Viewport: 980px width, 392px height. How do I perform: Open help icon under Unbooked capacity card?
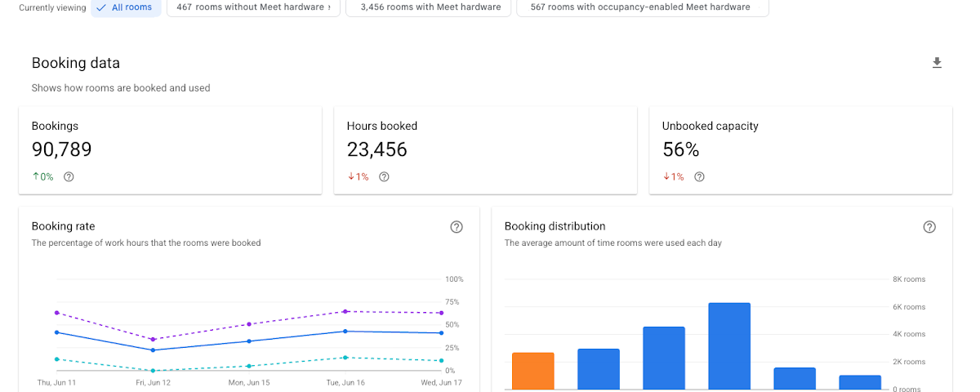coord(699,176)
